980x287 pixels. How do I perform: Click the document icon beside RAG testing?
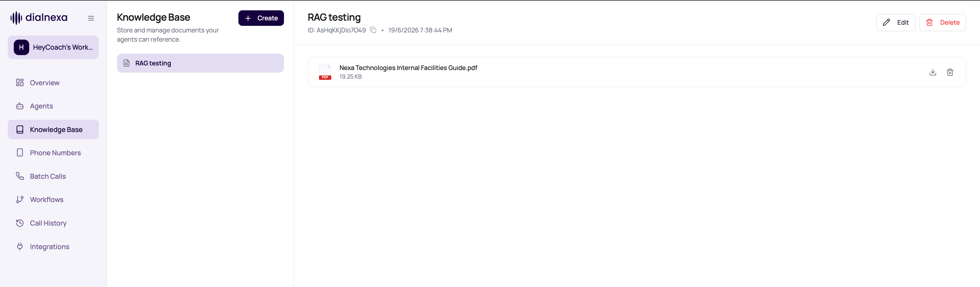(127, 63)
